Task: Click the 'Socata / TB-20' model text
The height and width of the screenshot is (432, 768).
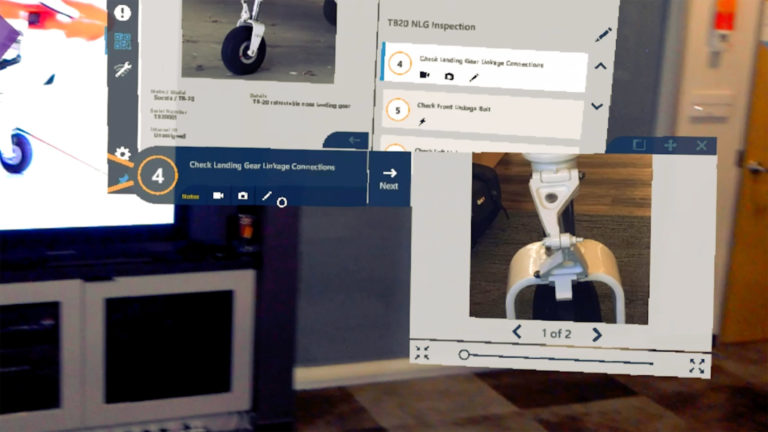Action: pyautogui.click(x=174, y=98)
